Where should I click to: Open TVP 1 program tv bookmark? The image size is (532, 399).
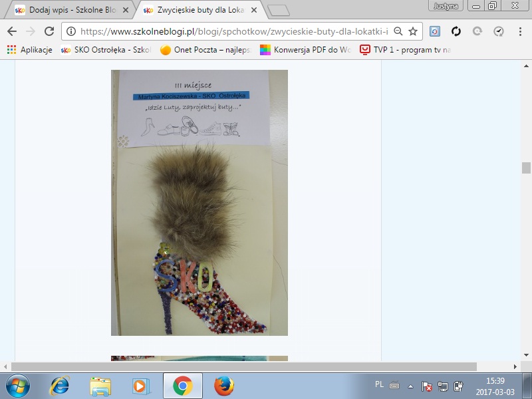point(406,50)
